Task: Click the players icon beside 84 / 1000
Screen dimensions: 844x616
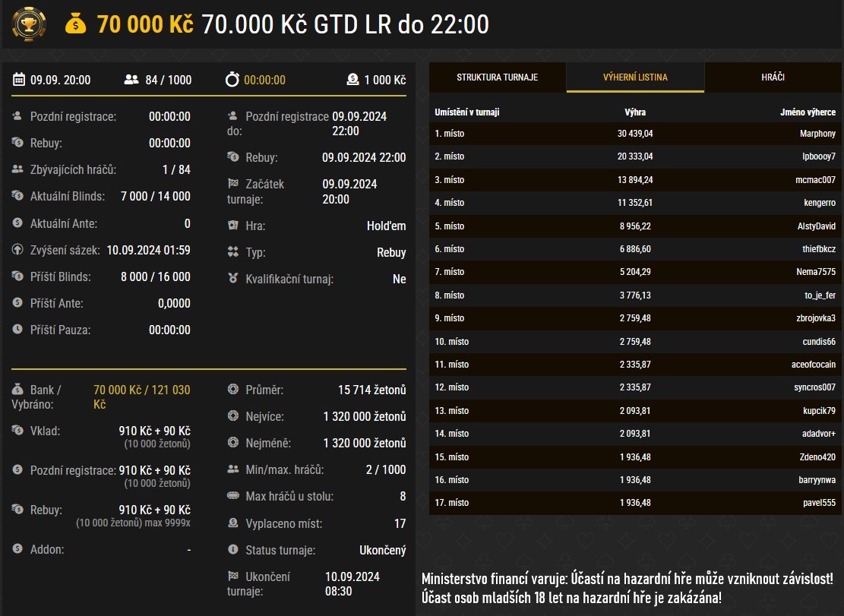Action: [131, 80]
